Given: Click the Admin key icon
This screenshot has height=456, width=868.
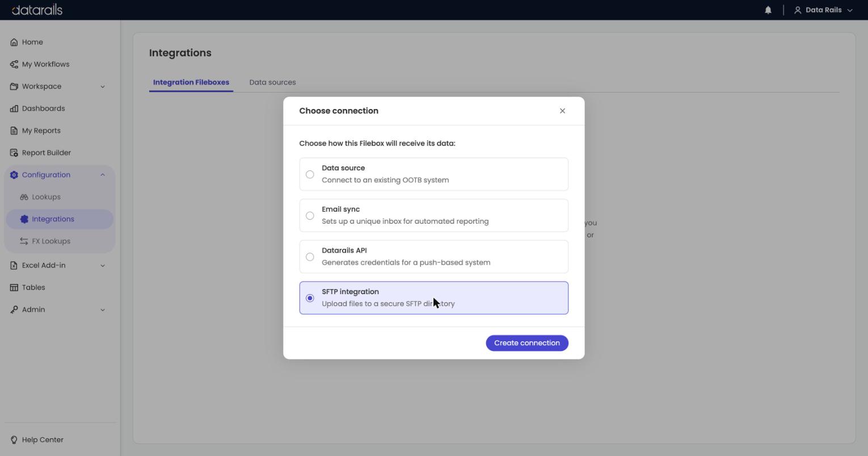Looking at the screenshot, I should (14, 309).
